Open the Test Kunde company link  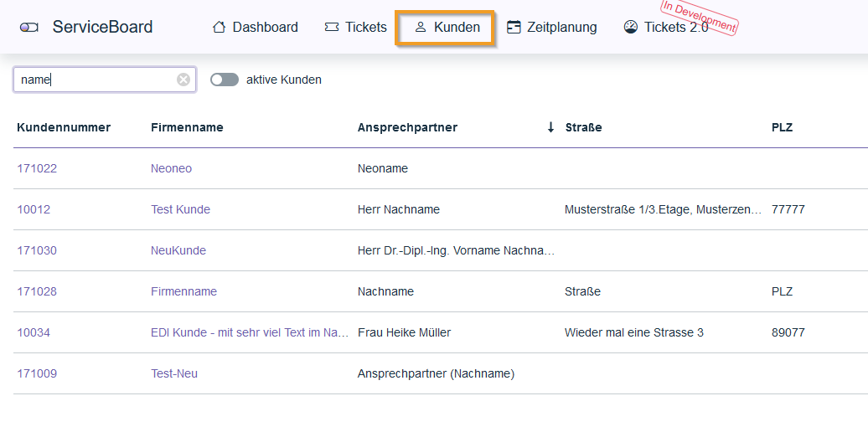point(180,209)
